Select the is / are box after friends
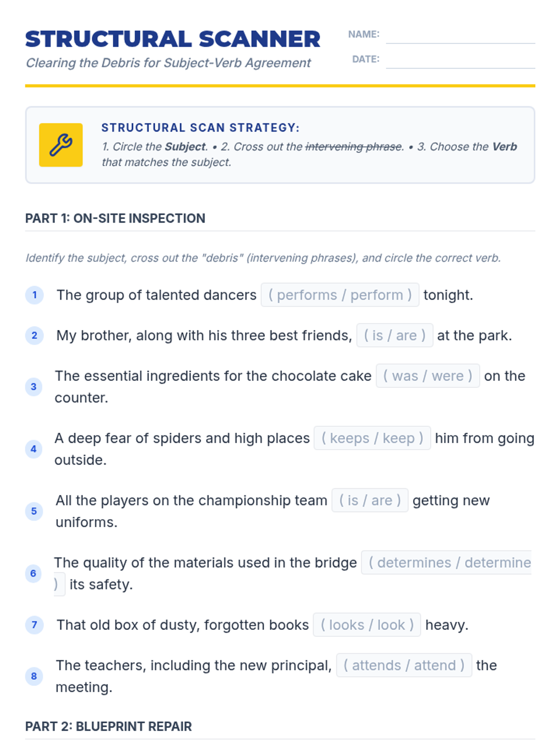Image resolution: width=560 pixels, height=747 pixels. 395,335
